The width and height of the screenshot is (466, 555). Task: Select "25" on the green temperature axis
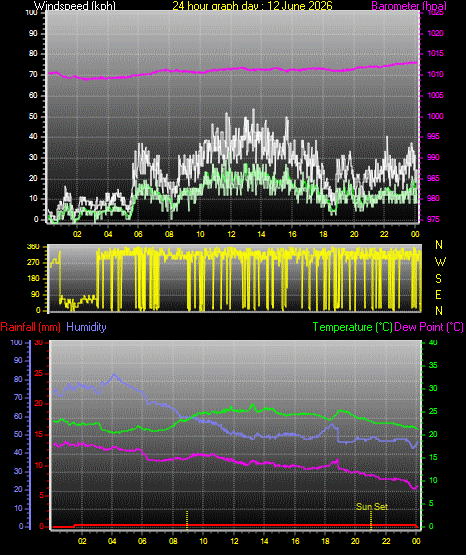[433, 411]
